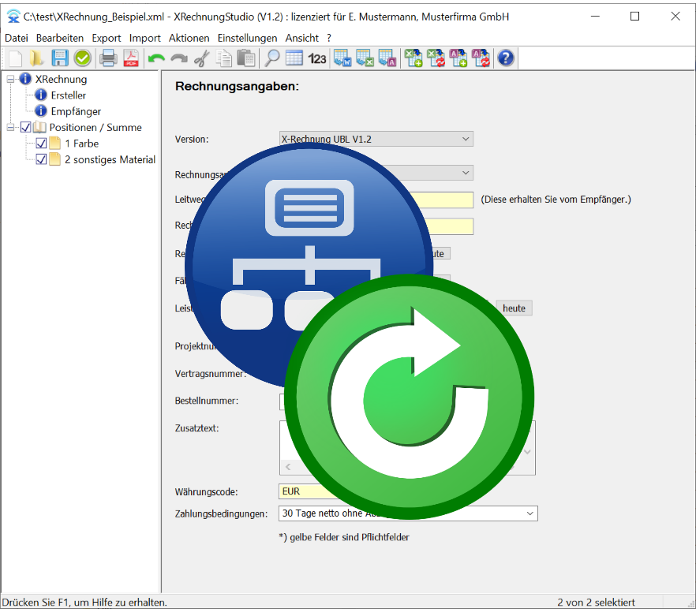Screen dimensions: 696x616
Task: Select Positionen / Summe in the tree
Action: click(x=95, y=127)
